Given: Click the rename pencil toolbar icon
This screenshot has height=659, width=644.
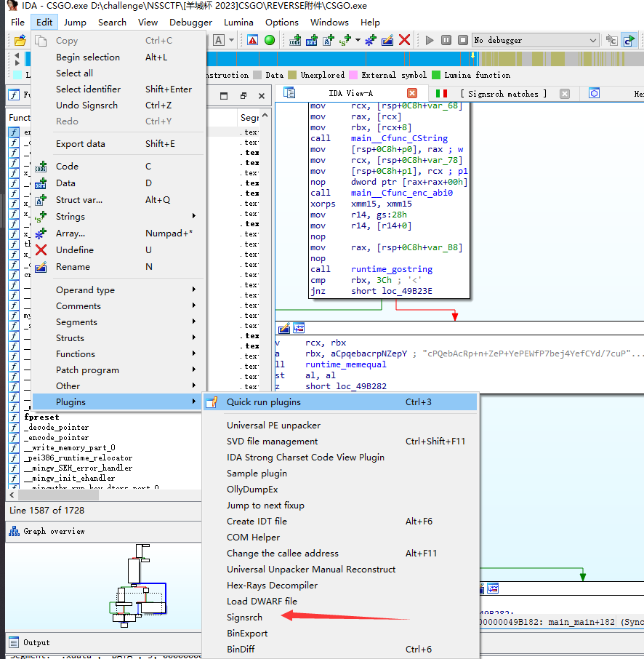Looking at the screenshot, I should 387,41.
